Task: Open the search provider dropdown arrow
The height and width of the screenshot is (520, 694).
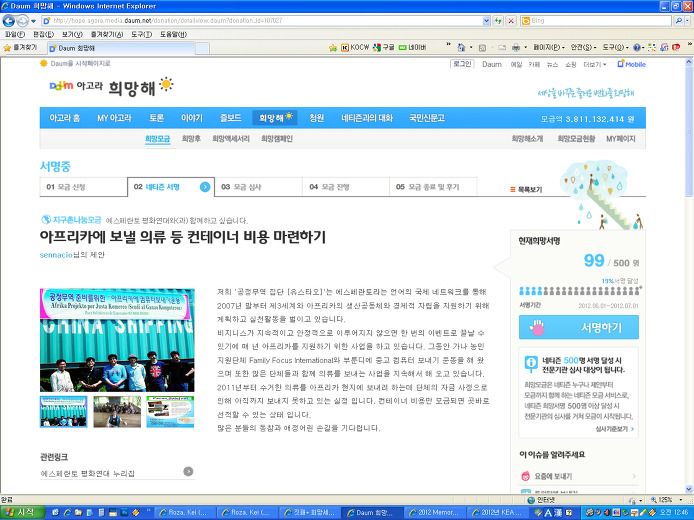Action: coord(688,20)
